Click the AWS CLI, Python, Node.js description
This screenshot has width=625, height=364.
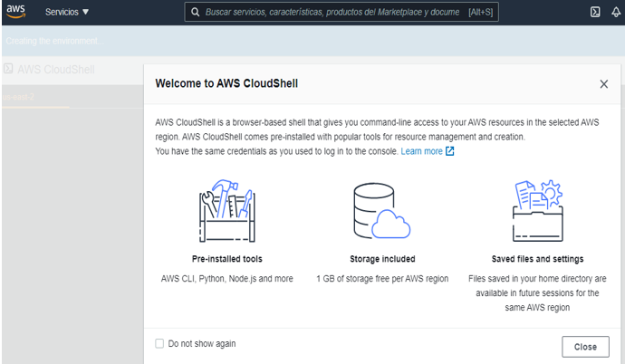(226, 279)
